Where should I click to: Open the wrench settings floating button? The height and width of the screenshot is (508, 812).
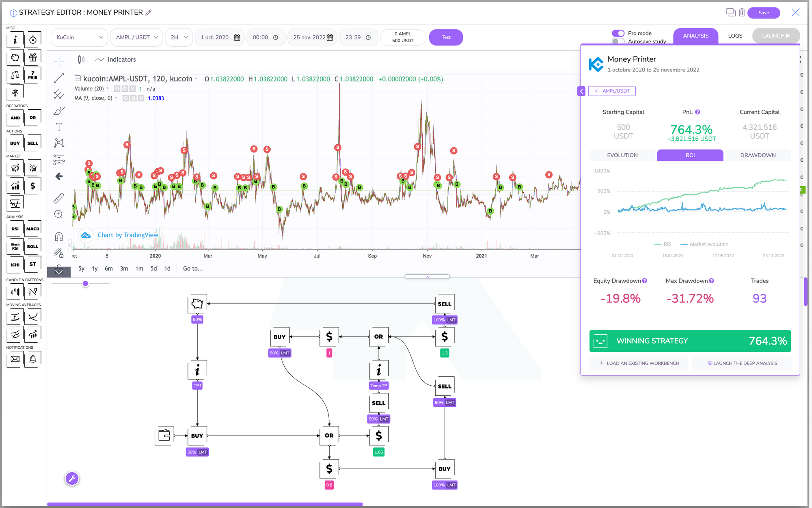pos(72,478)
